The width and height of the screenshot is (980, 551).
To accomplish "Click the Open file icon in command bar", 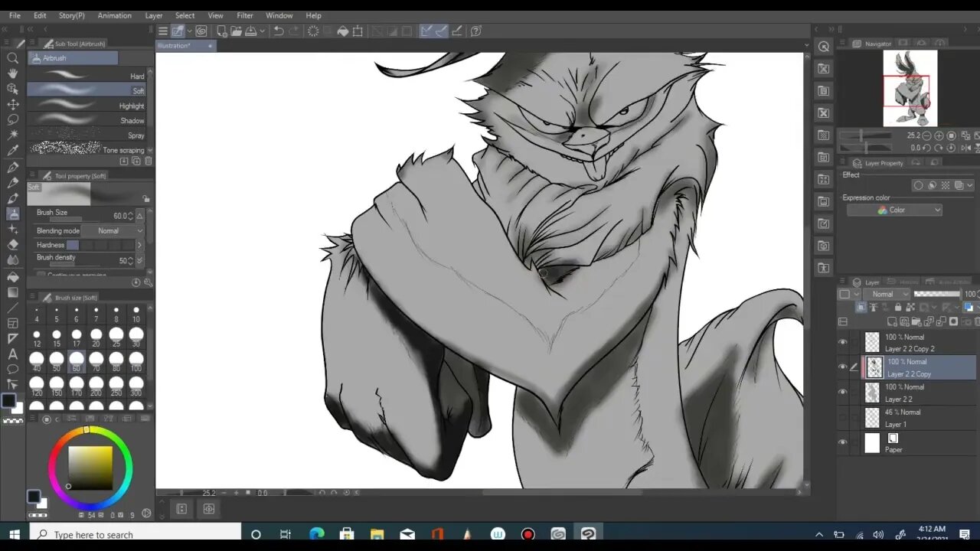I will pos(236,31).
